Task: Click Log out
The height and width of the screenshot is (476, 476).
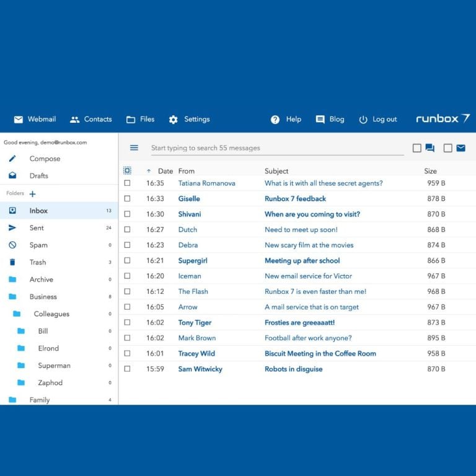Action: point(385,119)
